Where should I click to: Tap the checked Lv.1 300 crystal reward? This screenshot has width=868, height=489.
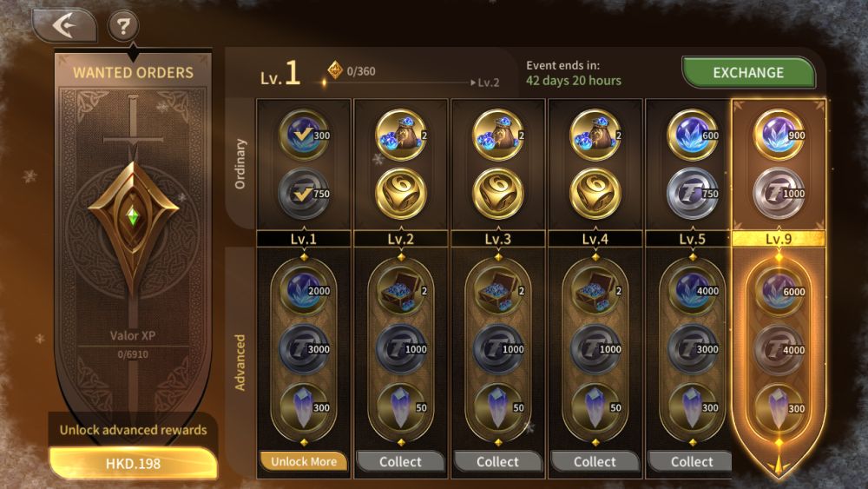pos(304,135)
